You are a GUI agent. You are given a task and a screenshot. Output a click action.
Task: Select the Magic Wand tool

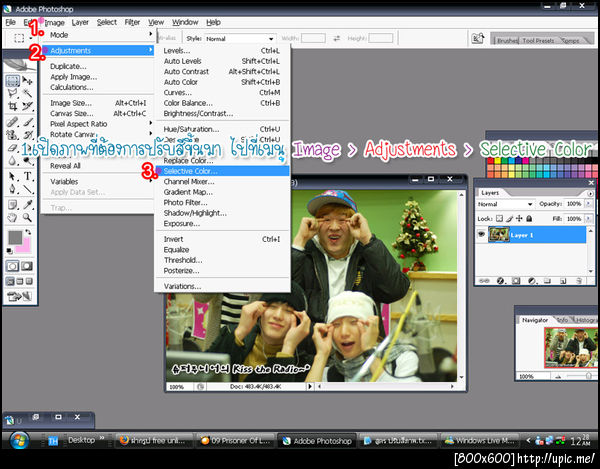coord(27,93)
